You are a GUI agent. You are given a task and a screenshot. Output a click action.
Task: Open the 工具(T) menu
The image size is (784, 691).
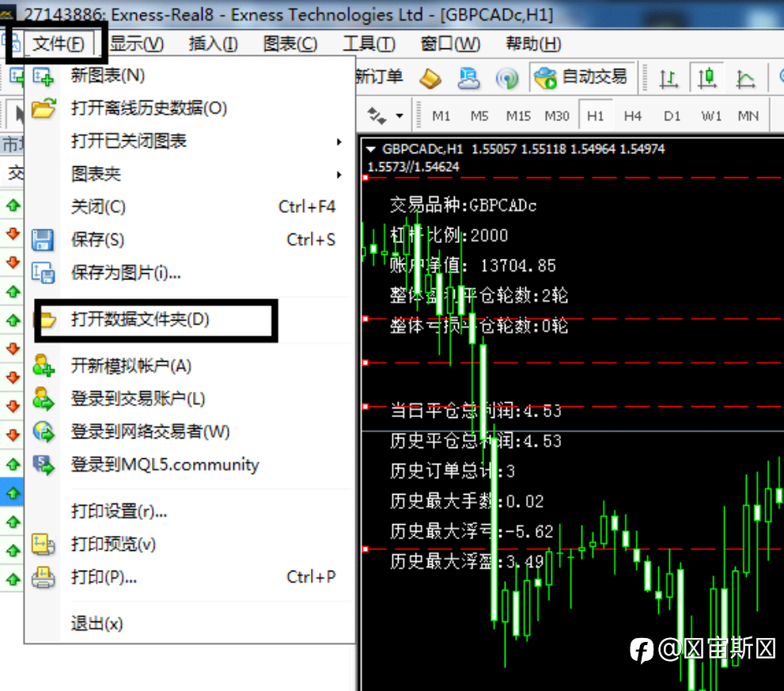(369, 44)
